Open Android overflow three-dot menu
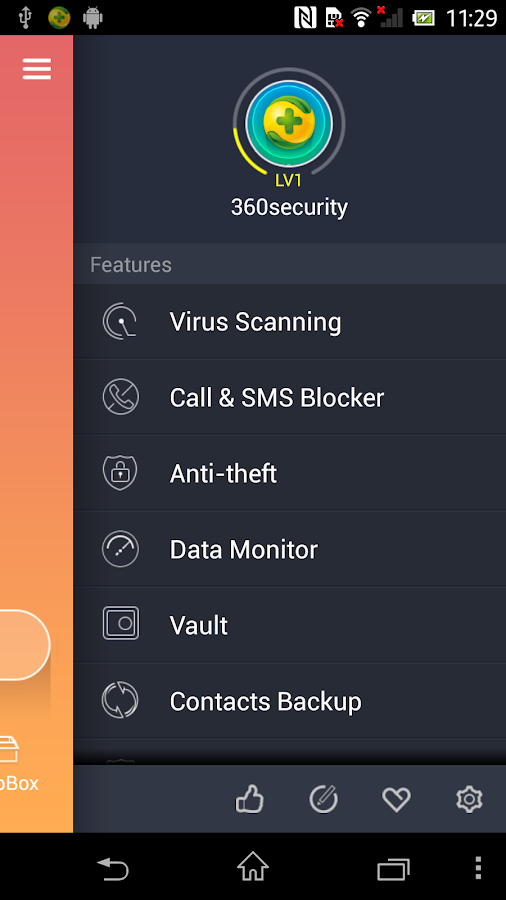The image size is (506, 900). 478,867
